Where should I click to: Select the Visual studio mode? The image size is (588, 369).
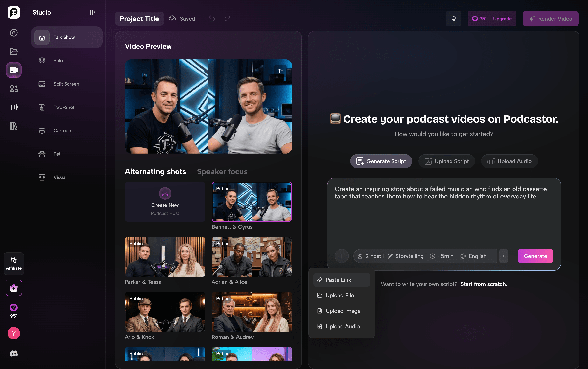pyautogui.click(x=67, y=177)
